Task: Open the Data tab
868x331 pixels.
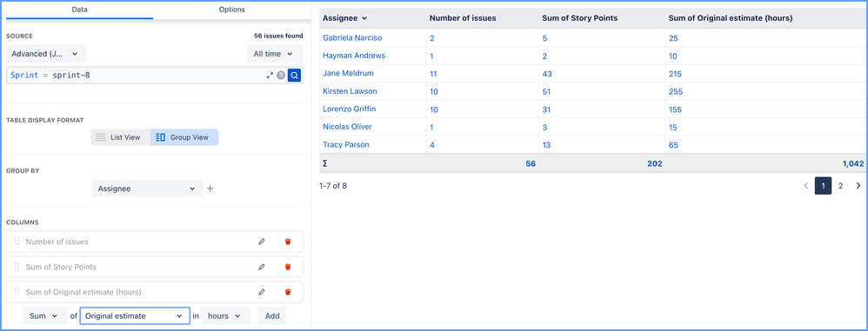Action: coord(79,10)
